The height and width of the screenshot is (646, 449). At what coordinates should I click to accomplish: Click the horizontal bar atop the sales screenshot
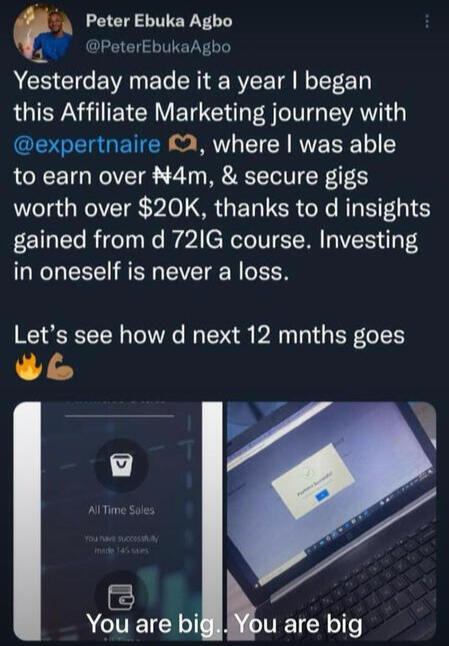(121, 416)
